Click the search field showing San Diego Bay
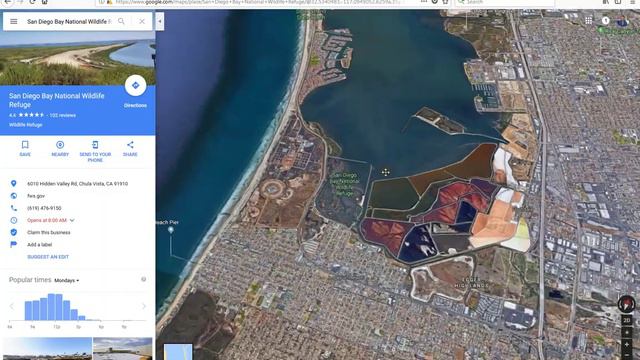640x360 pixels. pyautogui.click(x=69, y=21)
